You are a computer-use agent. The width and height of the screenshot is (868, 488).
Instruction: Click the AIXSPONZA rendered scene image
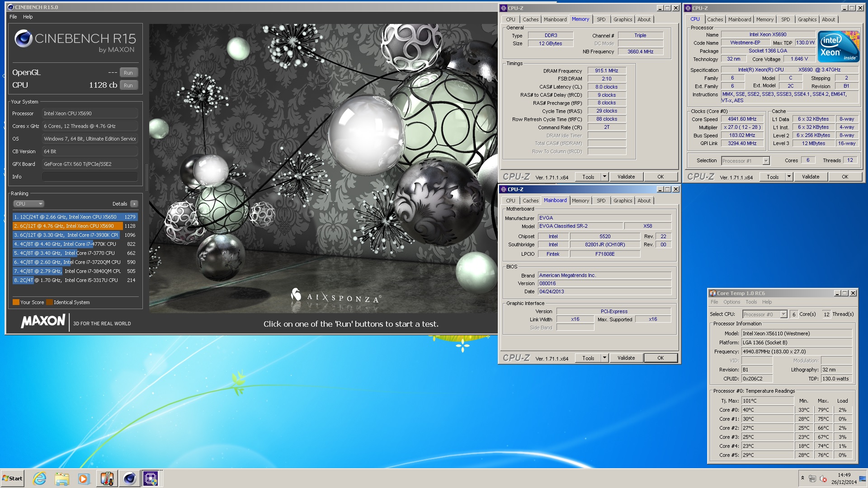click(323, 168)
